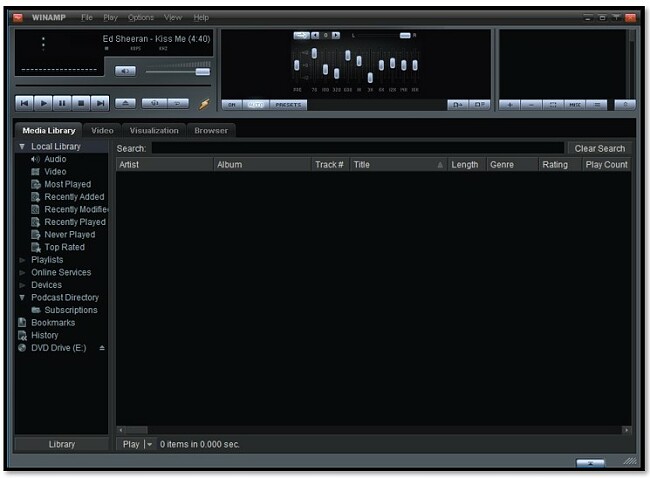
Task: Turn the equalizer ON button
Action: click(232, 105)
